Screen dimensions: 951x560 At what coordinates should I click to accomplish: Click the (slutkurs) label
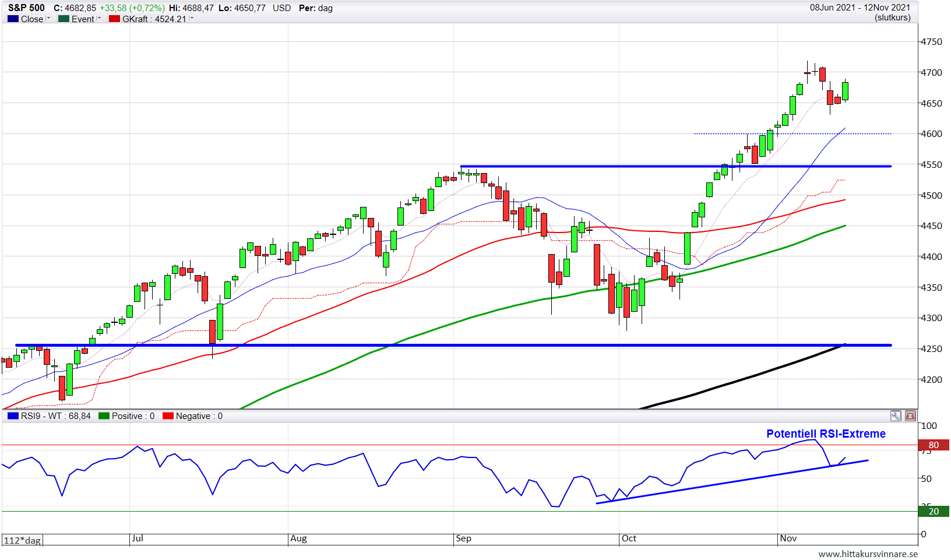(892, 17)
